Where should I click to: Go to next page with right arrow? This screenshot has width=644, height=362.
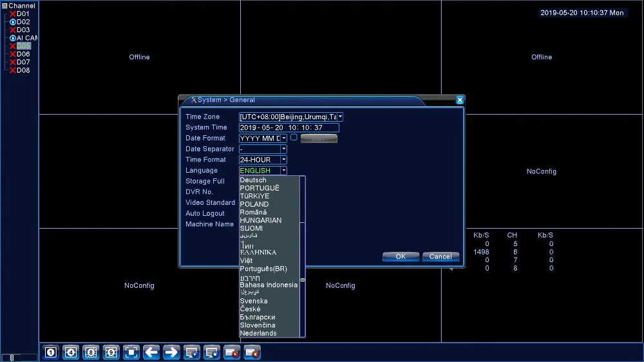pos(171,352)
